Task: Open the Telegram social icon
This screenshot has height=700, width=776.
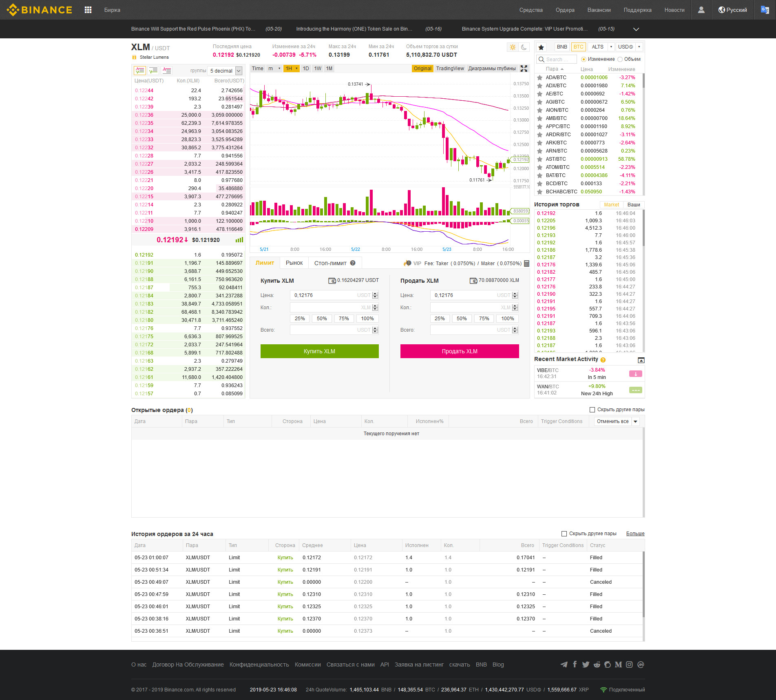Action: [x=564, y=665]
